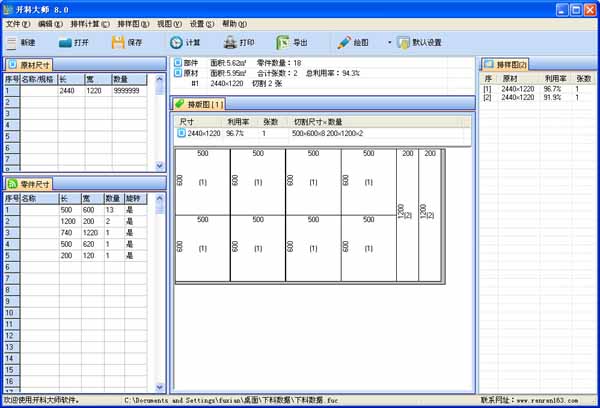Click the 120 width cell in parts row 5
The image size is (600, 408).
tap(92, 256)
